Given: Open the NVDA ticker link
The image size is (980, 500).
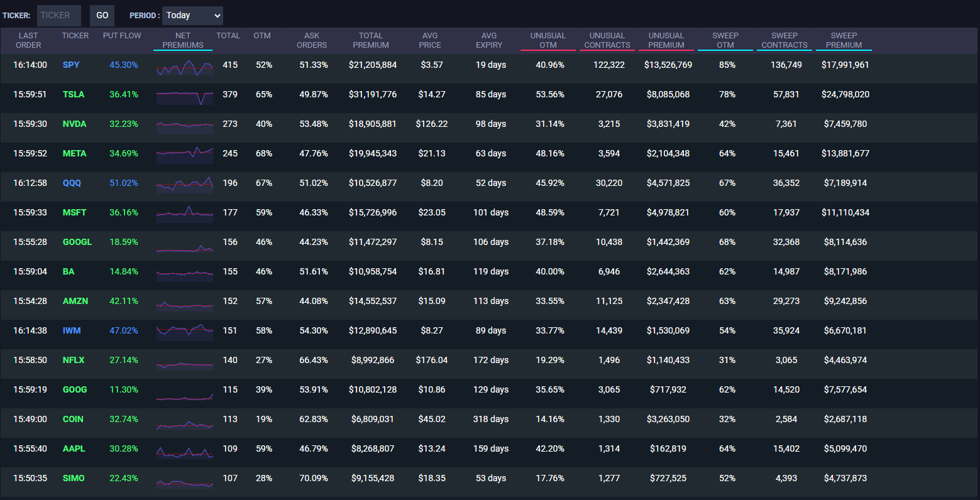Looking at the screenshot, I should coord(75,124).
